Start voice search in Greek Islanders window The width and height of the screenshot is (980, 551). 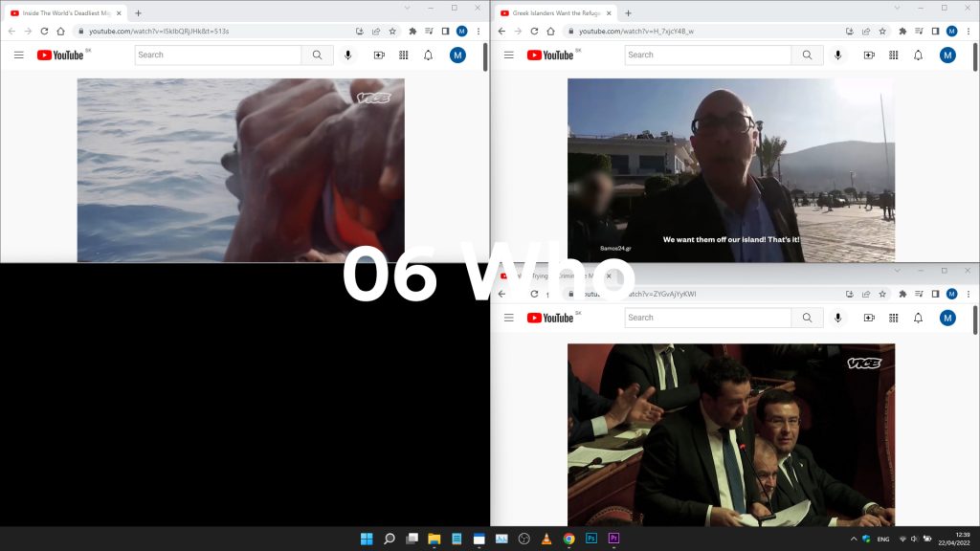[x=838, y=55]
